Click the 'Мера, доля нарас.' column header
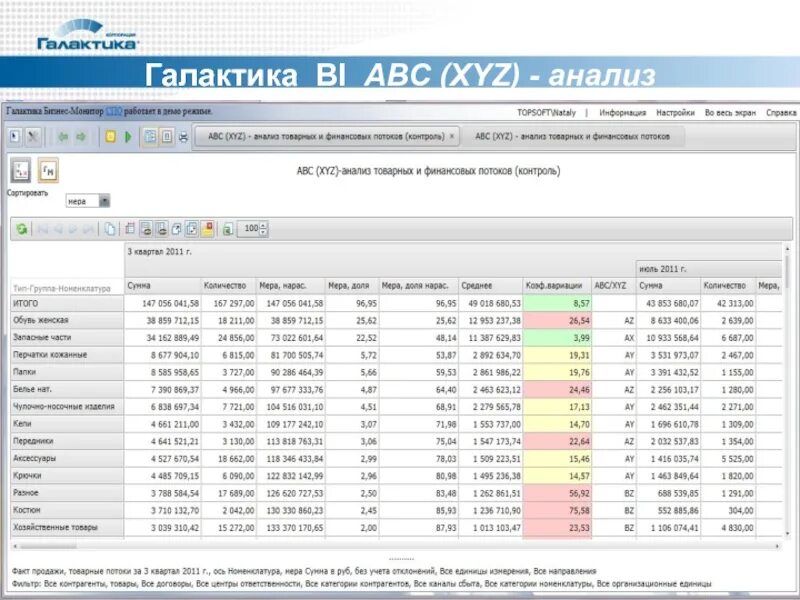The image size is (800, 600). tap(418, 286)
